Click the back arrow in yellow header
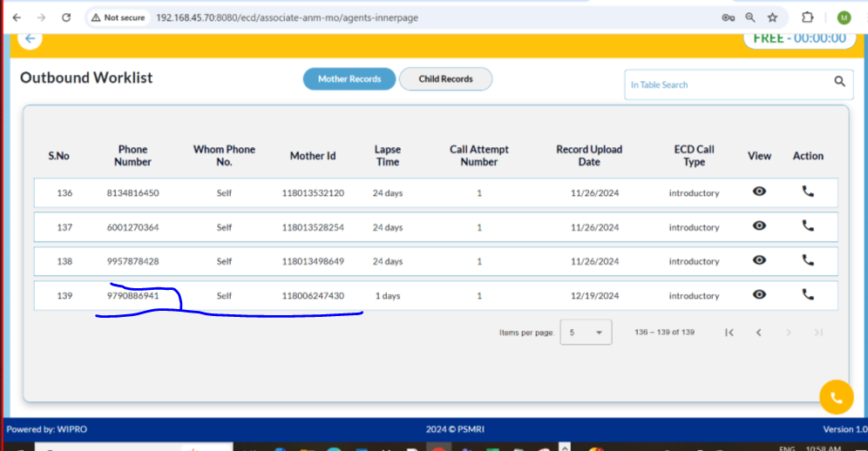Image resolution: width=868 pixels, height=451 pixels. click(30, 38)
